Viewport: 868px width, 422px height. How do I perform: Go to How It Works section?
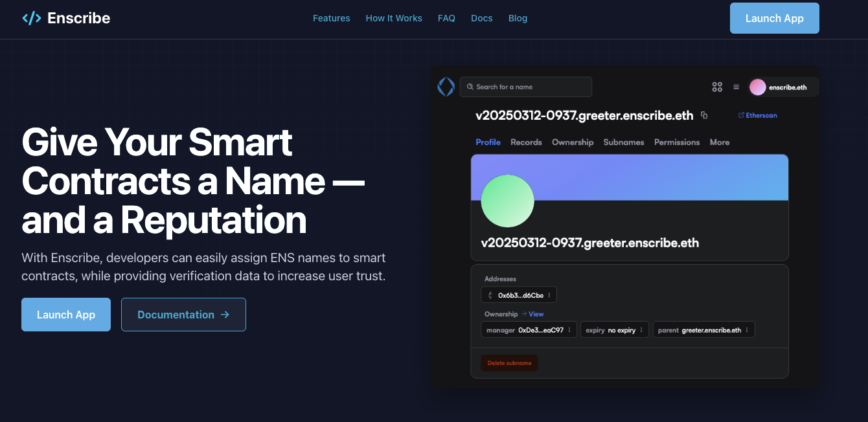[x=394, y=18]
